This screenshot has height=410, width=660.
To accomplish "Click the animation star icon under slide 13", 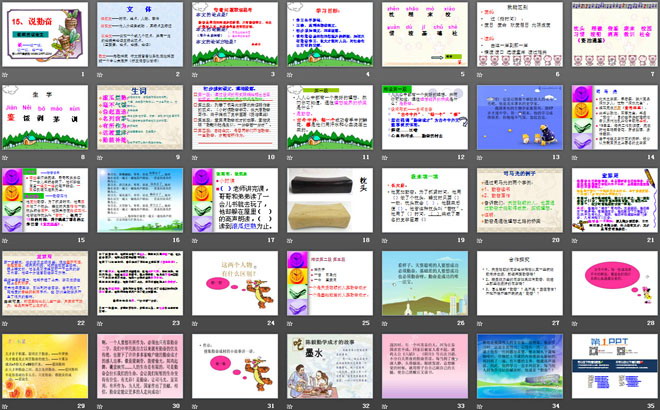I will 480,157.
